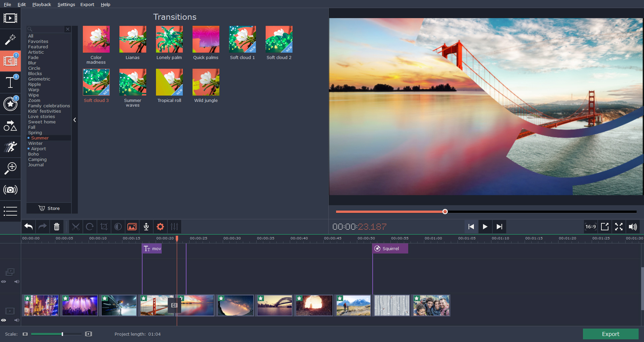Open the 16:9 aspect ratio dropdown
Screen dimensions: 644x342
click(590, 227)
